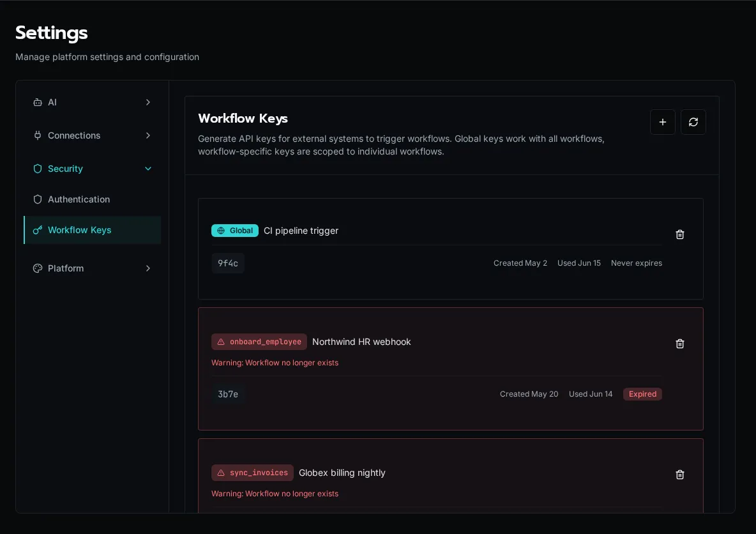This screenshot has width=756, height=534.
Task: Click the Globex billing nightly name
Action: click(342, 473)
